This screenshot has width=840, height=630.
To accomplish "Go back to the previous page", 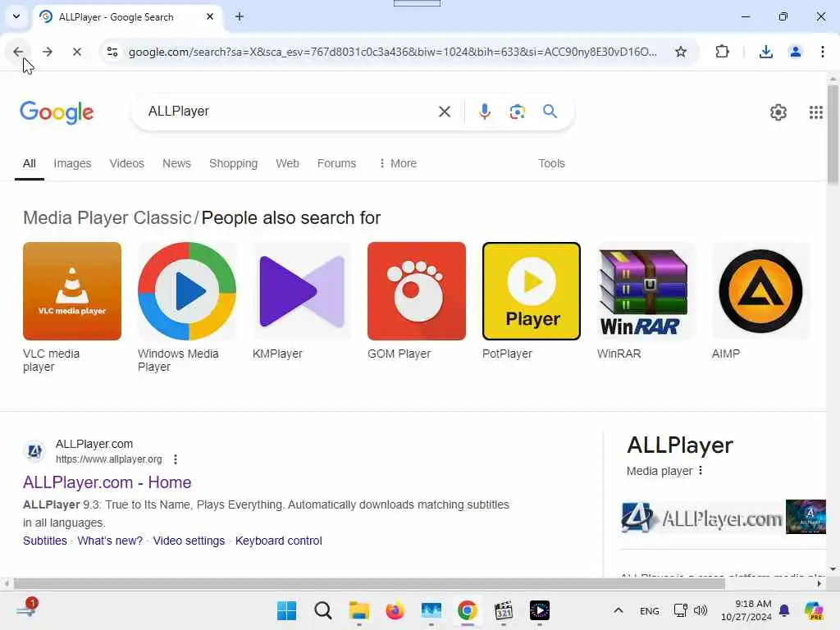I will [18, 52].
